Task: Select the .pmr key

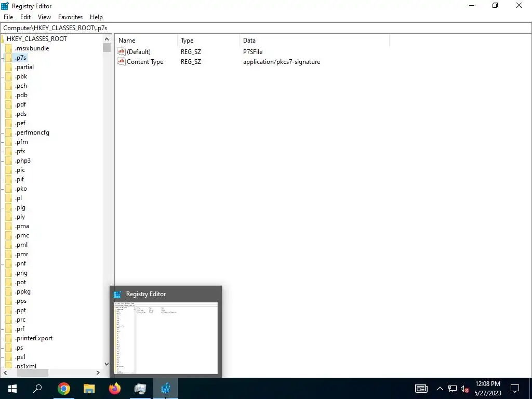Action: [22, 254]
